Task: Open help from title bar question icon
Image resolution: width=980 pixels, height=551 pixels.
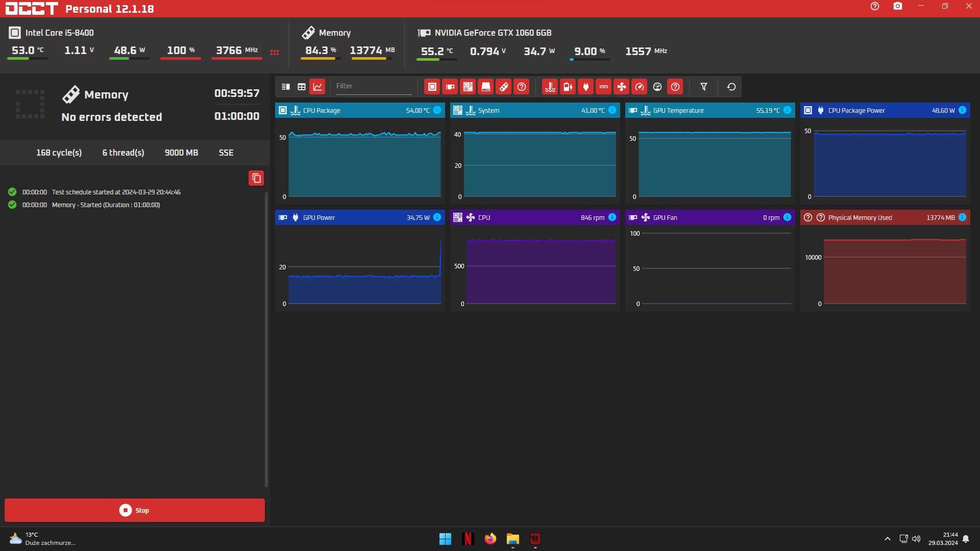Action: (x=875, y=6)
